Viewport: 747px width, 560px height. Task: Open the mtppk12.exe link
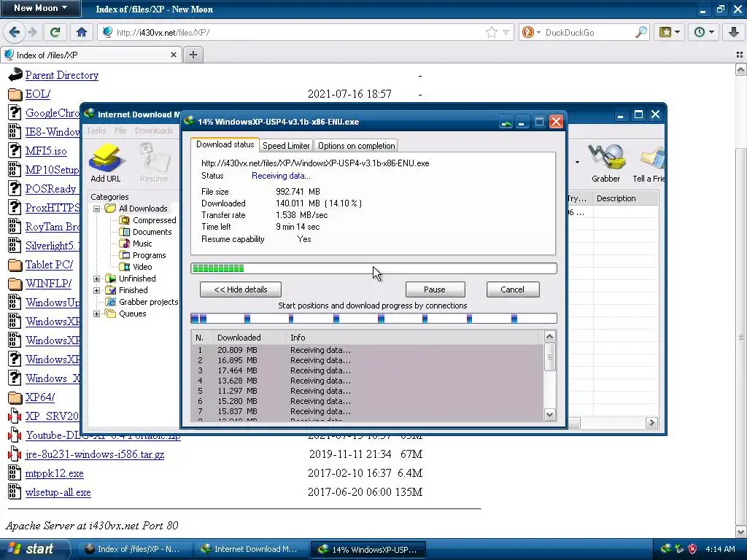(x=54, y=473)
